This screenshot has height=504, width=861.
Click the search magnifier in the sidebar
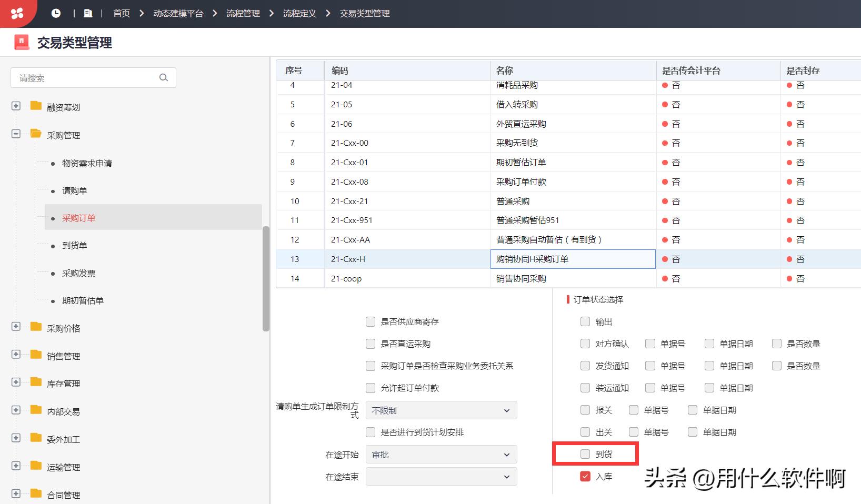pyautogui.click(x=164, y=77)
